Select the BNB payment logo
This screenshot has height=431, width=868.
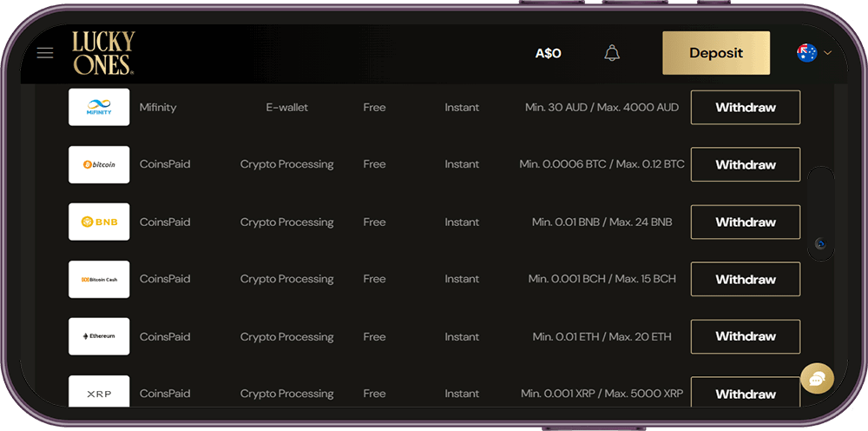pyautogui.click(x=99, y=222)
